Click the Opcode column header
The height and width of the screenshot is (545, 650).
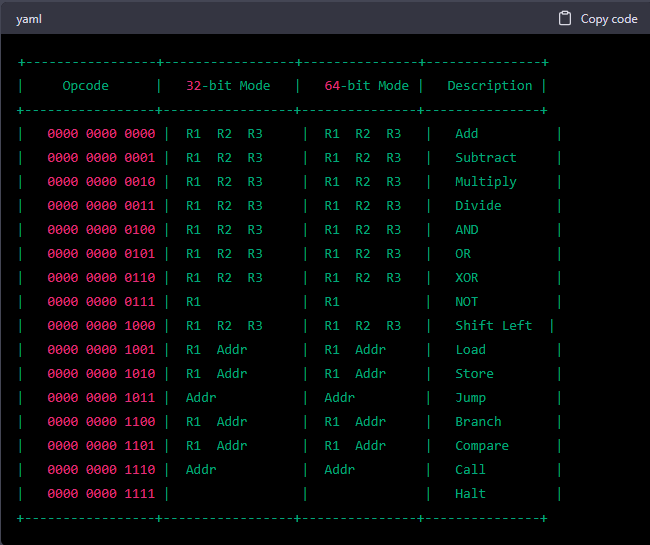pyautogui.click(x=85, y=86)
